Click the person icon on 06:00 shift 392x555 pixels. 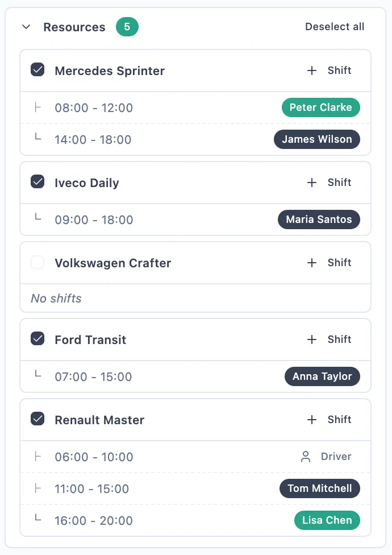point(306,457)
